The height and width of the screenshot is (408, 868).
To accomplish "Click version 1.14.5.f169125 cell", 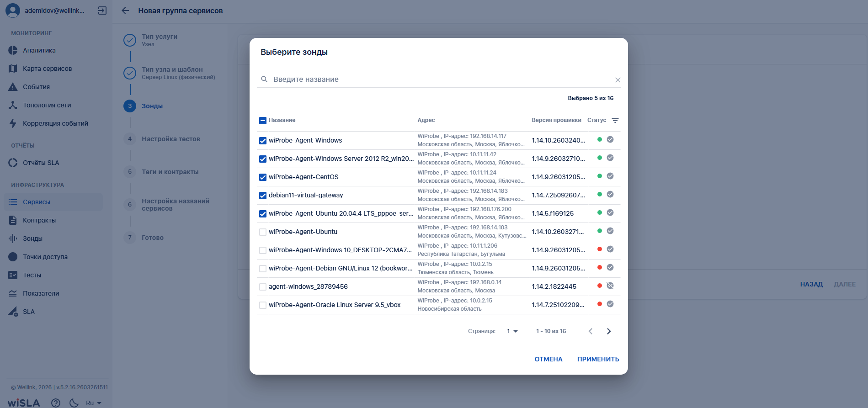I will point(553,213).
